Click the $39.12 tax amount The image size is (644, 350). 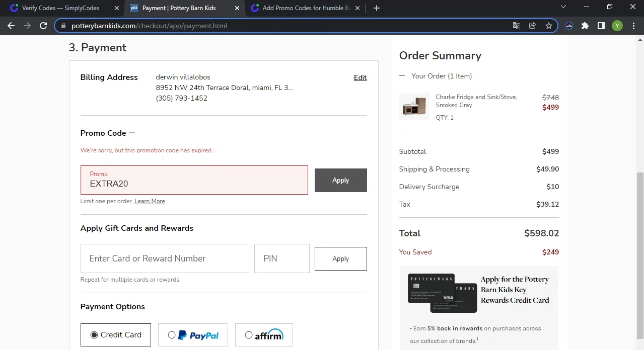[547, 204]
